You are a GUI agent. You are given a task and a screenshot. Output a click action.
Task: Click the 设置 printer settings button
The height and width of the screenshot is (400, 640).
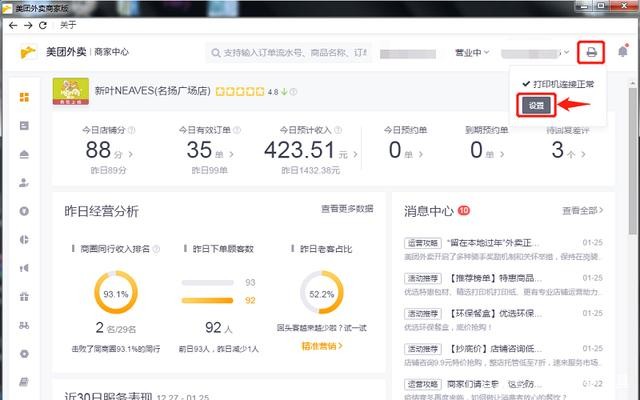click(536, 106)
